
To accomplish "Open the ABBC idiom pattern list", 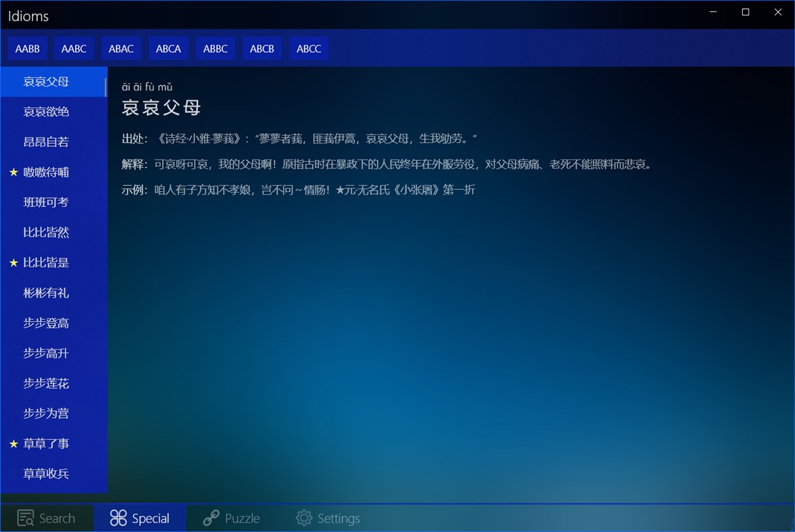I will point(215,48).
